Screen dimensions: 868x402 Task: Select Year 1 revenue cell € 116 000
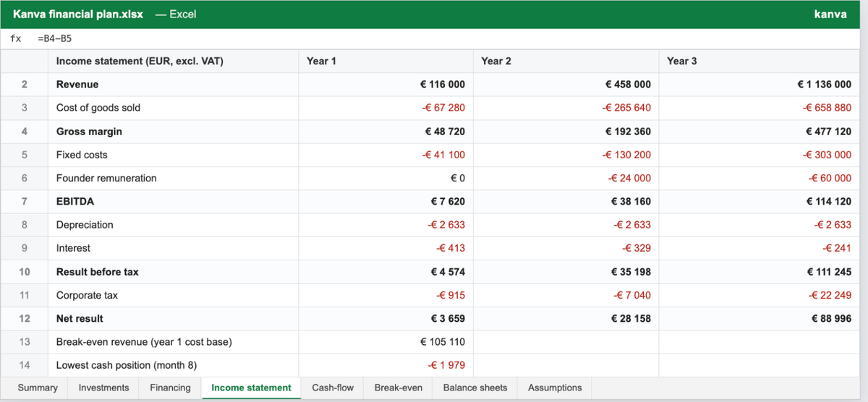point(385,85)
